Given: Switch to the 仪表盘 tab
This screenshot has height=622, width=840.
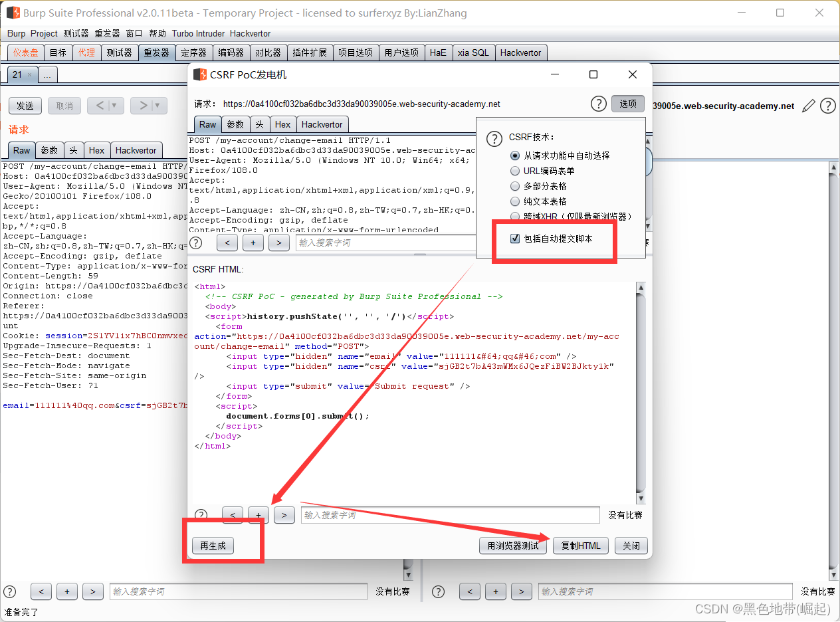Looking at the screenshot, I should tap(26, 52).
